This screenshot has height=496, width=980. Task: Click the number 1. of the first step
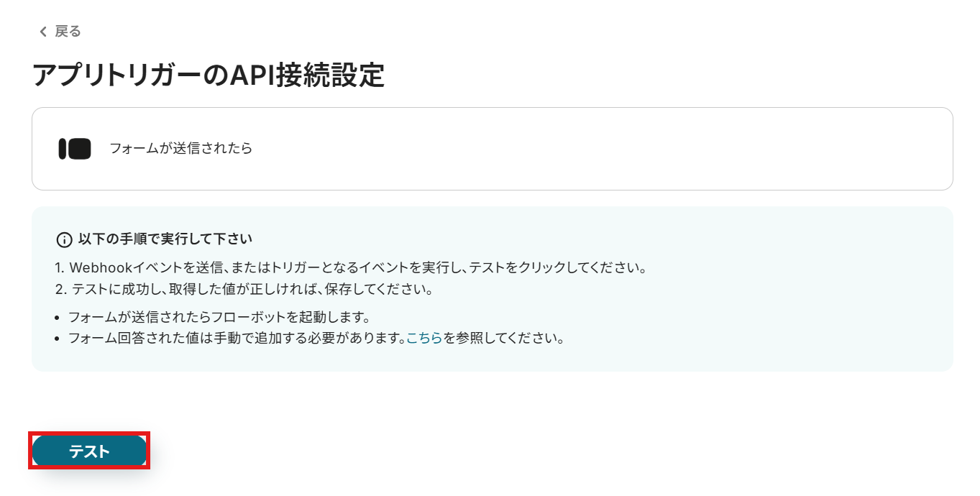click(60, 268)
